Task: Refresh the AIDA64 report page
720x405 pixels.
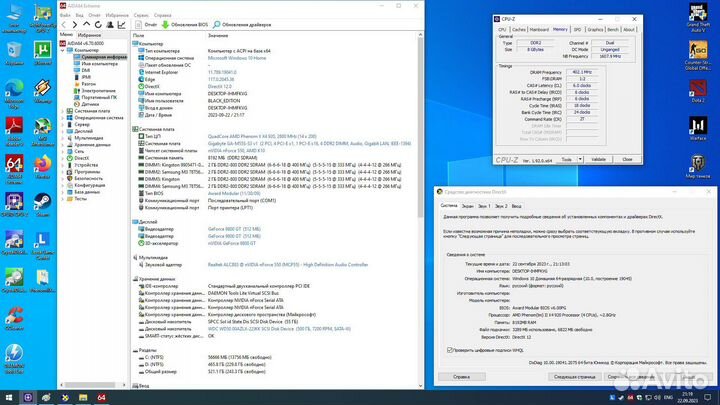Action: point(98,25)
